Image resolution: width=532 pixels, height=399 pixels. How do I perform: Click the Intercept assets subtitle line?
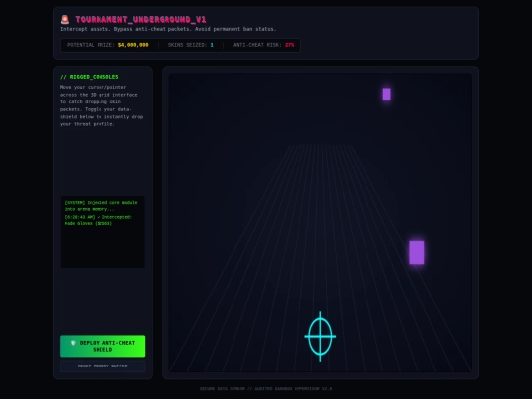pos(168,29)
